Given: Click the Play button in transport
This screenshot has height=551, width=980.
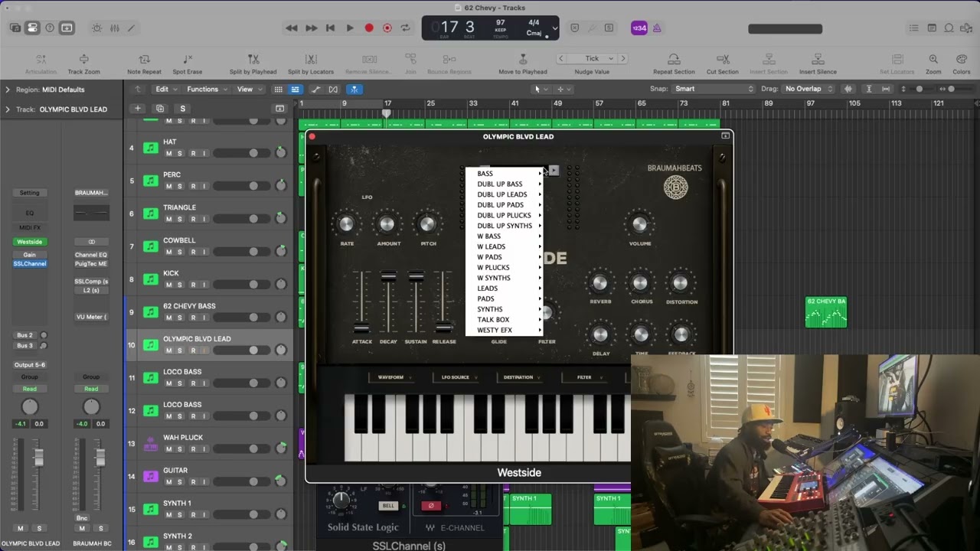Looking at the screenshot, I should 350,28.
